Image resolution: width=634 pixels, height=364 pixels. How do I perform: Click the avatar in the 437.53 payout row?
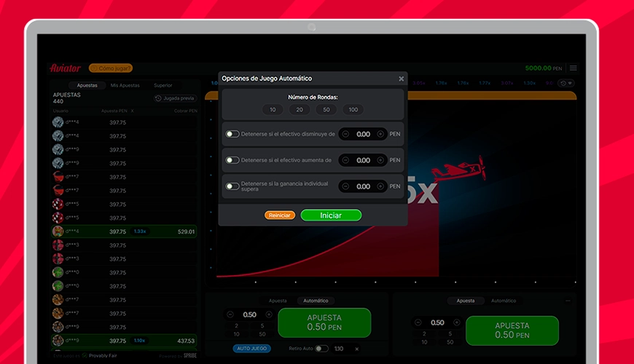58,341
